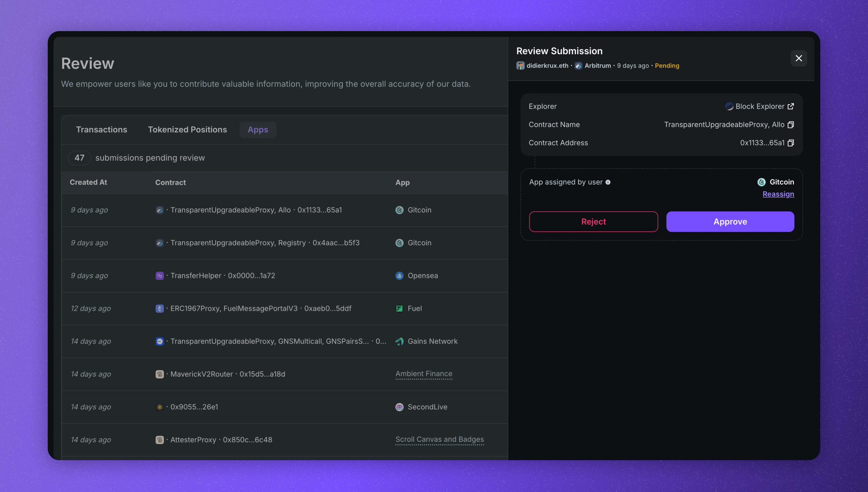The image size is (868, 492).
Task: Click the Reassign link
Action: click(778, 194)
